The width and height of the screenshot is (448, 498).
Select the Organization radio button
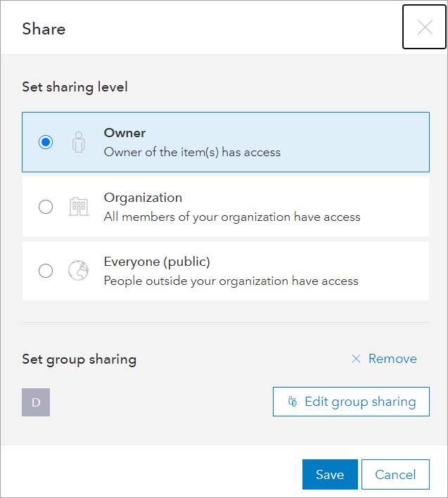point(46,207)
